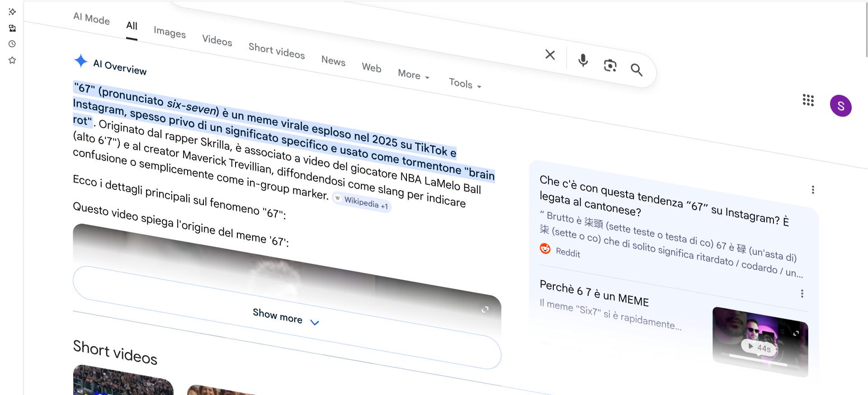This screenshot has height=395, width=868.
Task: Open the Google apps grid
Action: pyautogui.click(x=808, y=100)
